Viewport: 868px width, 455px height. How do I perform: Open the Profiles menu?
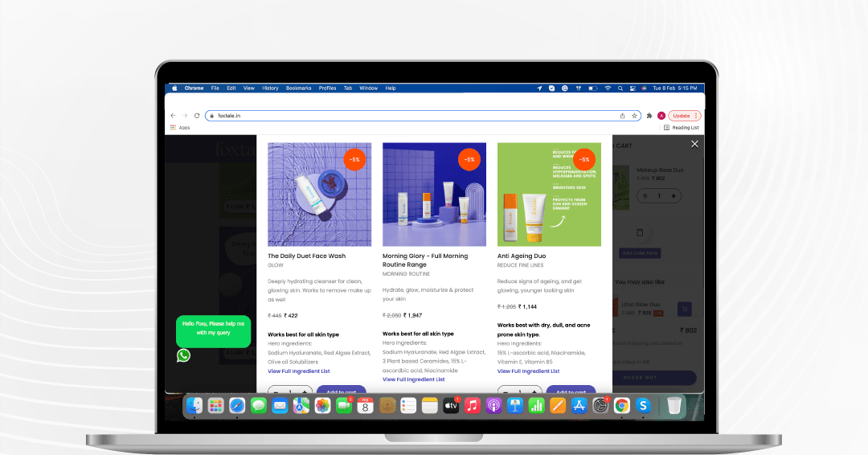[x=327, y=88]
